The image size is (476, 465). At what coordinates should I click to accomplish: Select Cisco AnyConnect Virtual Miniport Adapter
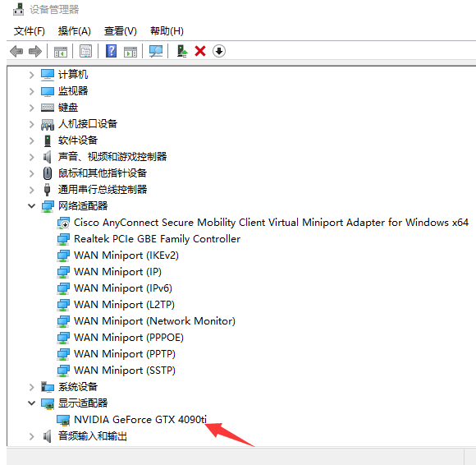click(x=271, y=223)
